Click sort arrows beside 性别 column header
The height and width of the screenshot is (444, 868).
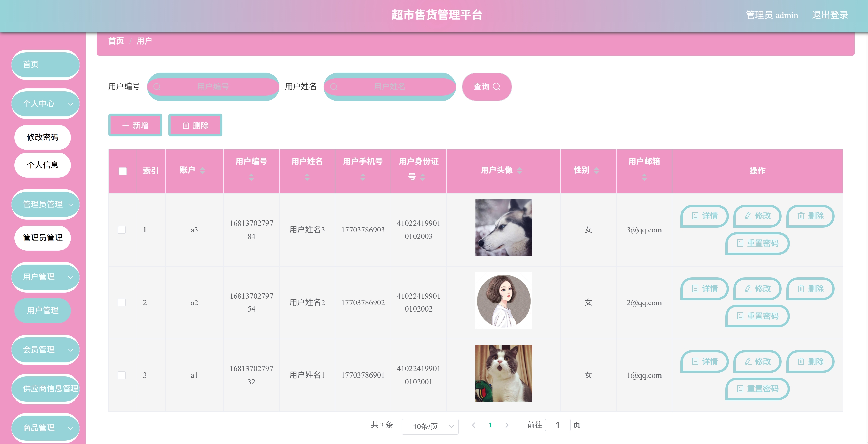tap(596, 171)
